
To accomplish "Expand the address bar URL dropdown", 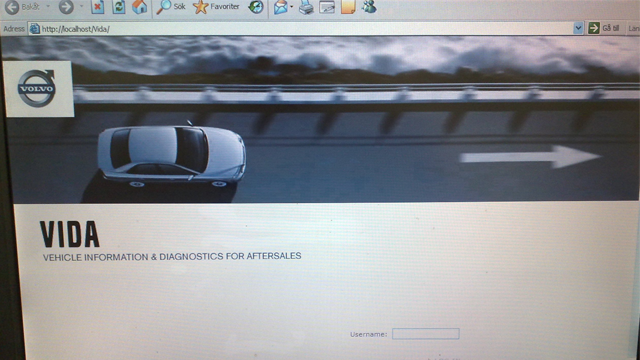I will point(578,28).
